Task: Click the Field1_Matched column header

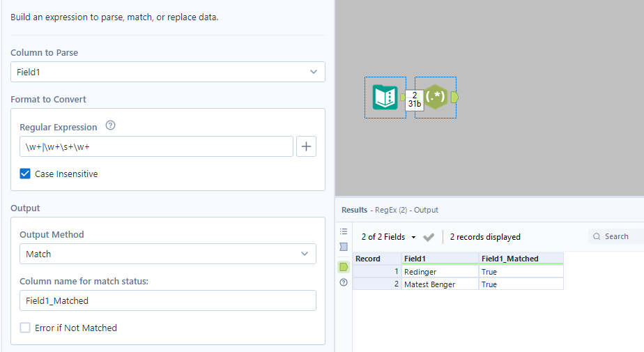Action: pyautogui.click(x=520, y=259)
